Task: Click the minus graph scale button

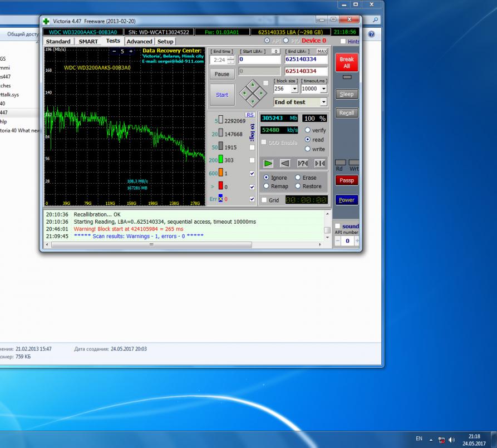Action: click(x=114, y=51)
